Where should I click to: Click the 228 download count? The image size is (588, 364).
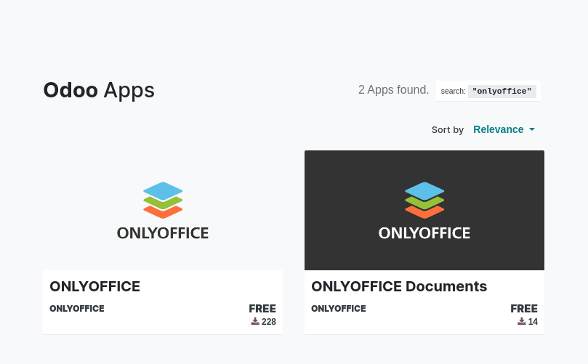click(268, 322)
